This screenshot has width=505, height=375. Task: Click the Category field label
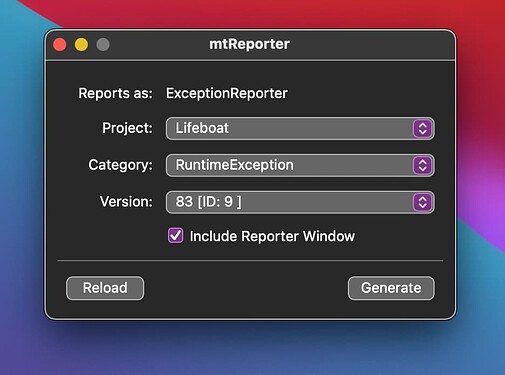120,165
